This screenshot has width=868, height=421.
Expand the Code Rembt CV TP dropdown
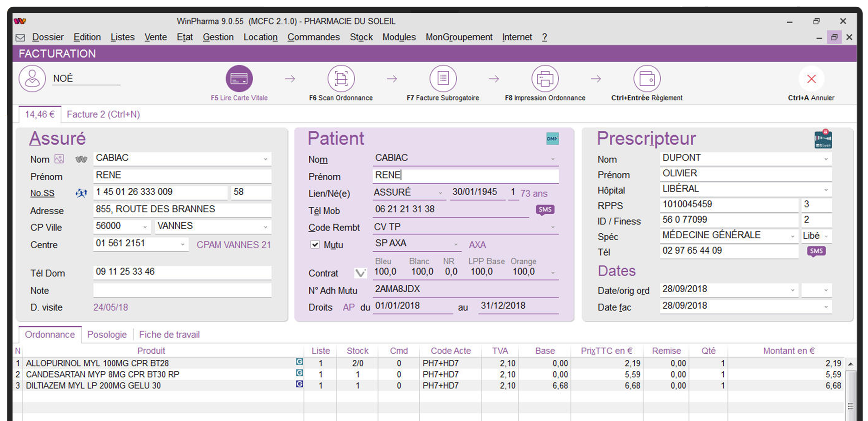553,227
